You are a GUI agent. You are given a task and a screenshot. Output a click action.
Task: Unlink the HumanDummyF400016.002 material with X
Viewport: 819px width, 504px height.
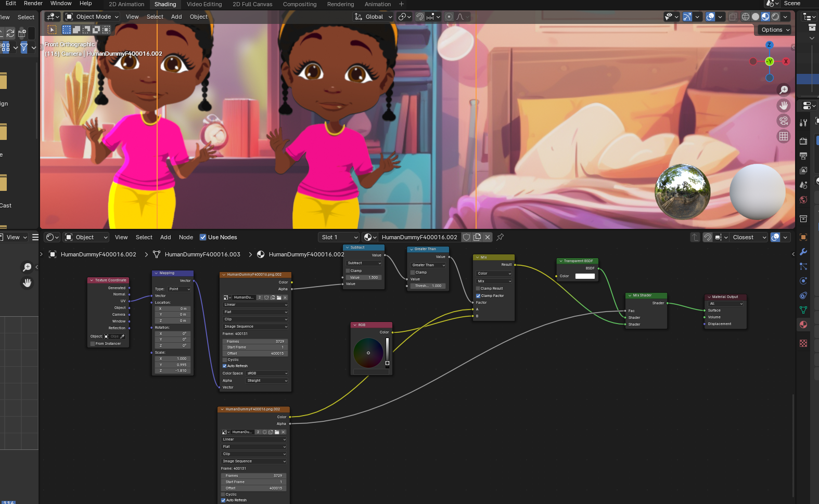pos(488,237)
